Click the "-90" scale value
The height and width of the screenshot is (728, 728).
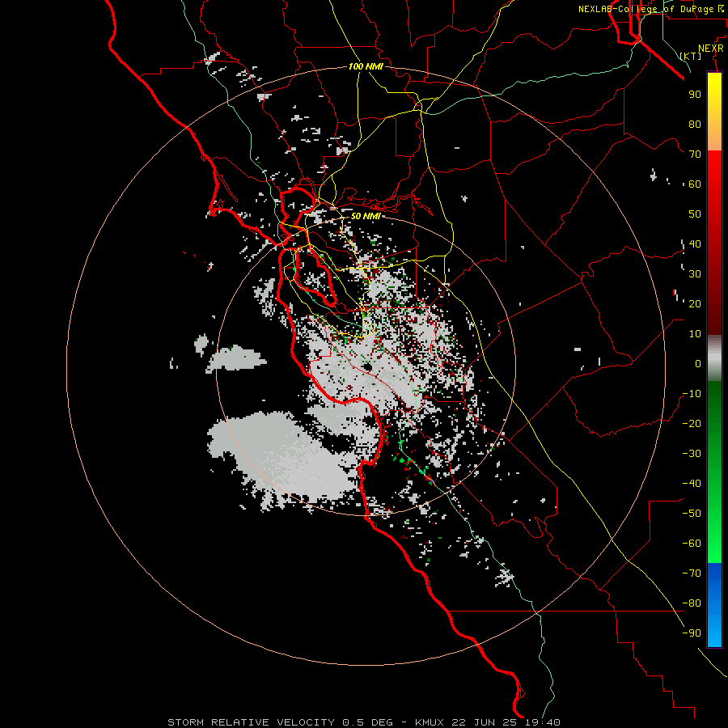(692, 633)
